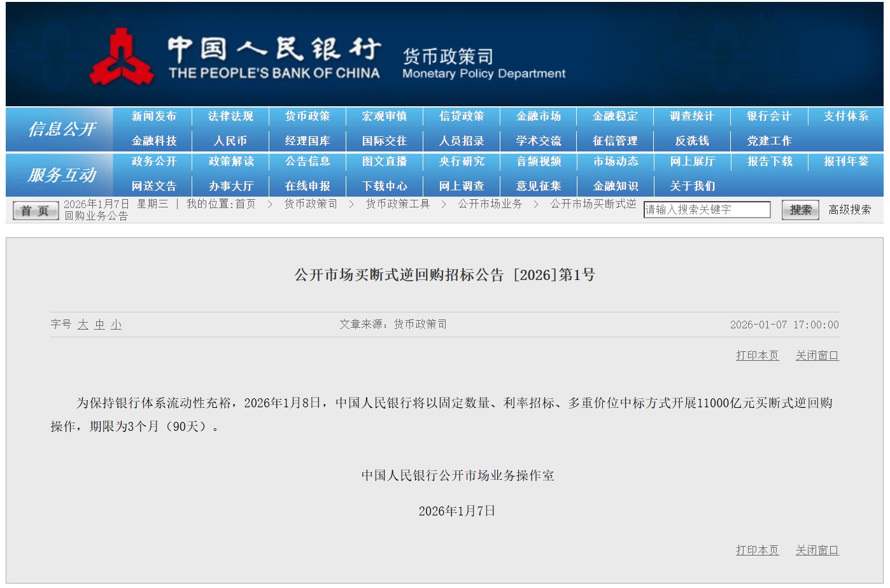Click the 首页 home button
The height and width of the screenshot is (588, 890).
(36, 211)
